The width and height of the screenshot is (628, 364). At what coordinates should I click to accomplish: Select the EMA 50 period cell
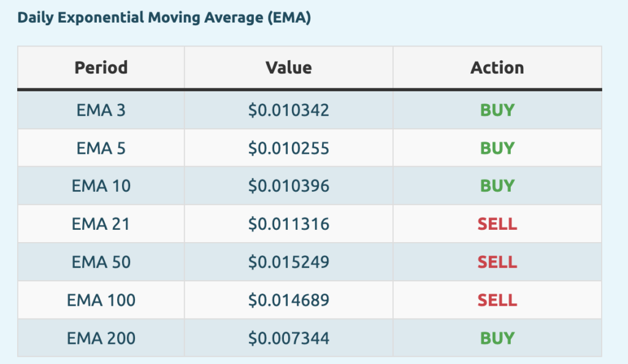101,262
